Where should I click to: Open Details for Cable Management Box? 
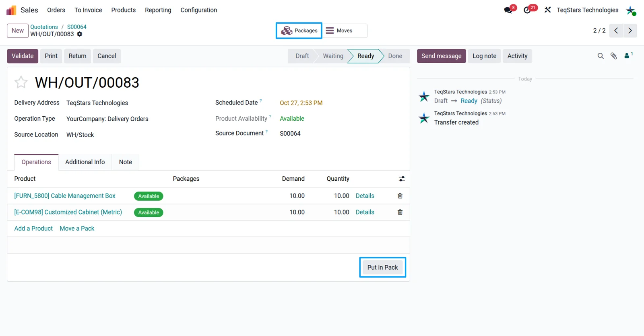point(365,196)
